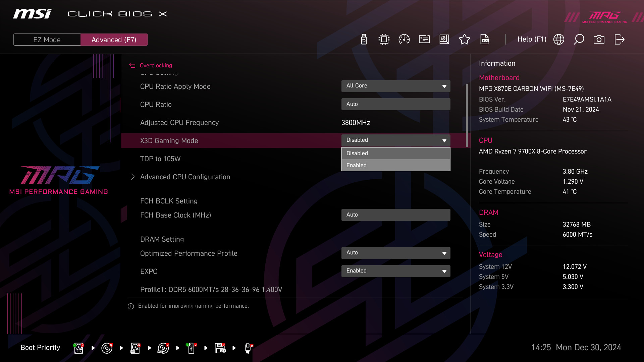The image size is (644, 362).
Task: Open search with magnifier icon
Action: 579,40
